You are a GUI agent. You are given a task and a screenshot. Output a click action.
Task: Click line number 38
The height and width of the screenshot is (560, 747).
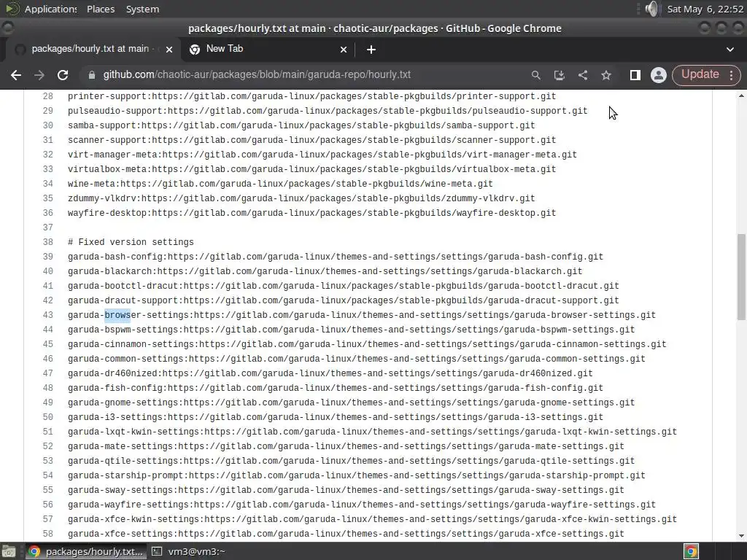47,242
